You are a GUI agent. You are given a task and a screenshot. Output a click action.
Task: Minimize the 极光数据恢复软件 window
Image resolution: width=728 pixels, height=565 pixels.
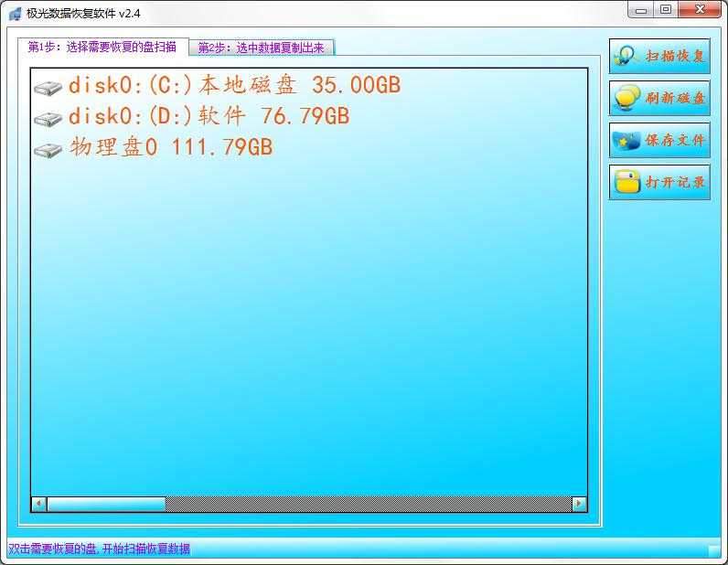pyautogui.click(x=642, y=10)
